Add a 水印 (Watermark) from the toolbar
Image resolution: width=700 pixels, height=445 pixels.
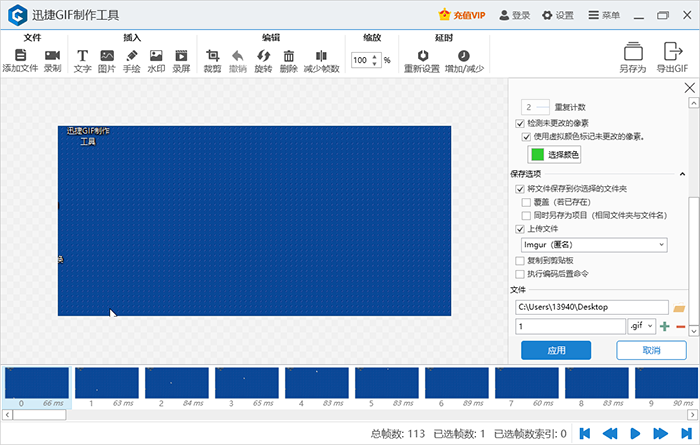click(x=156, y=56)
